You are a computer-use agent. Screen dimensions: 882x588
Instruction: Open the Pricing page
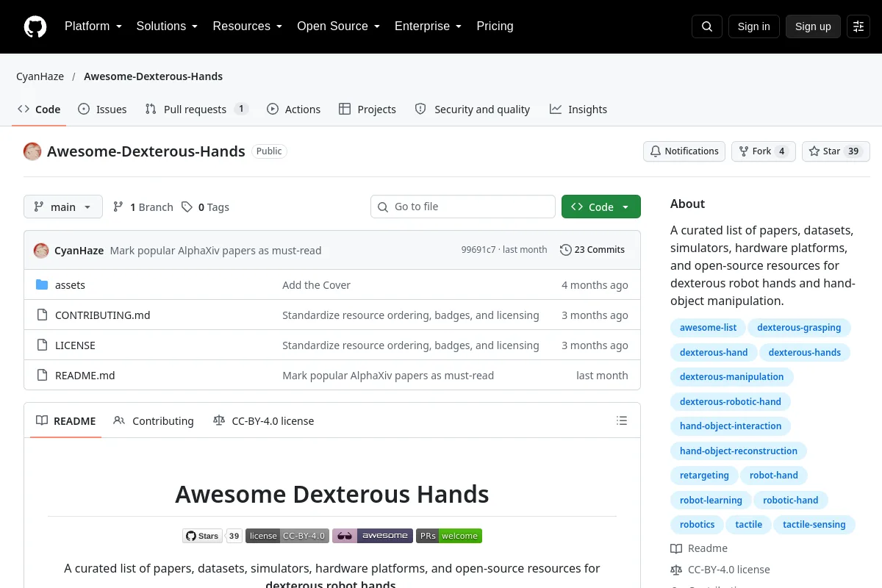click(x=495, y=26)
